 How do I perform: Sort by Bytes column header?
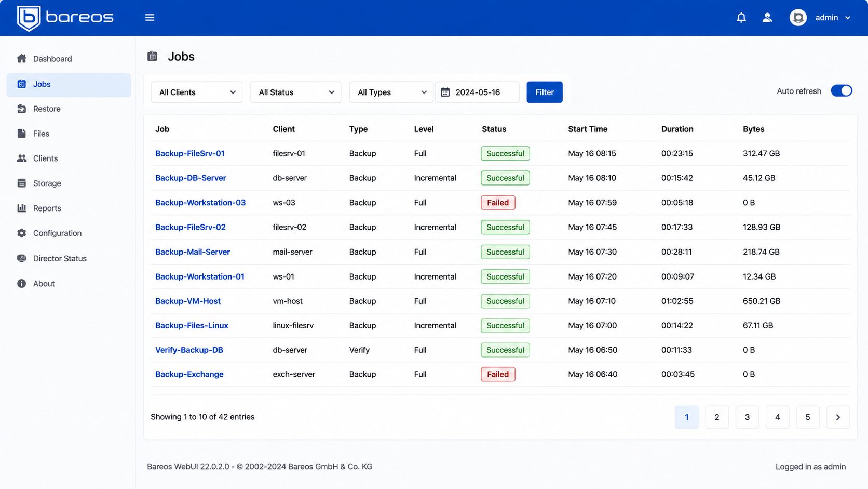click(753, 129)
